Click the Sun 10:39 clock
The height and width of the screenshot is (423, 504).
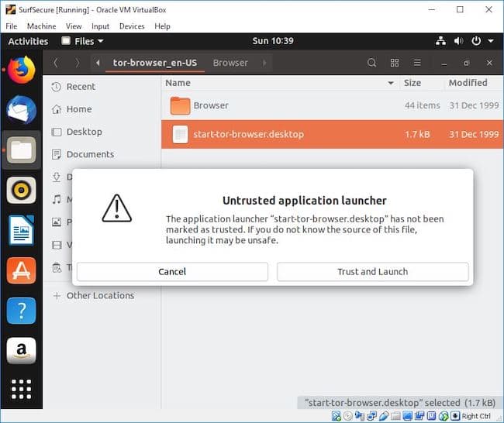273,41
